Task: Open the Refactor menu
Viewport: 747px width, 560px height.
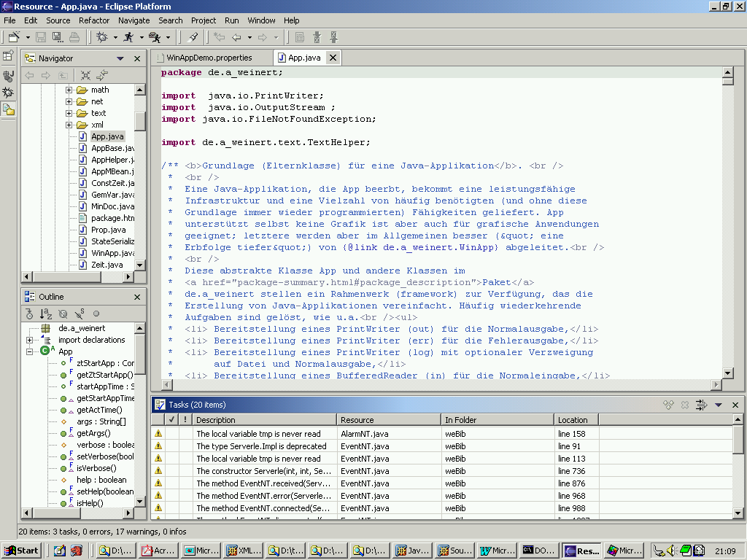Action: pyautogui.click(x=94, y=20)
